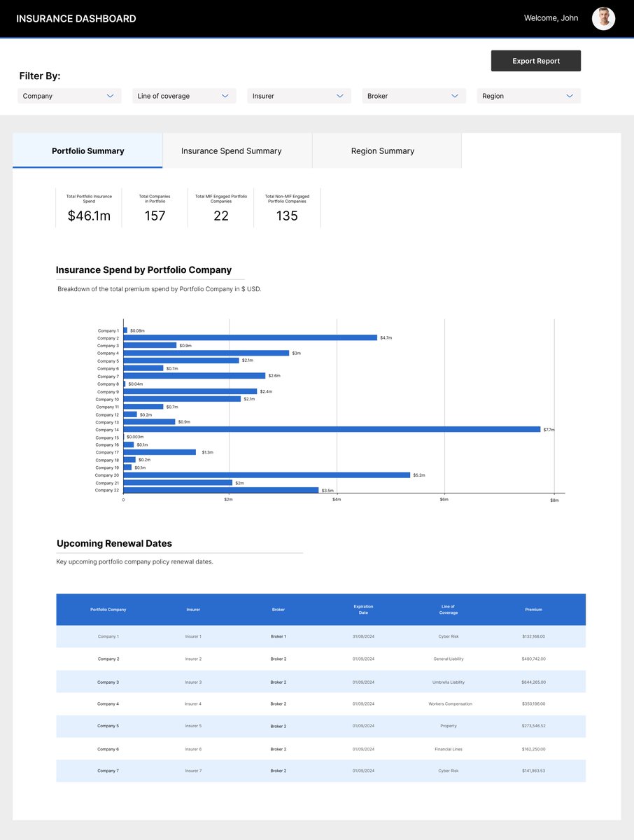The image size is (634, 840).
Task: Click the $132,168.00 premium cell
Action: pyautogui.click(x=533, y=636)
